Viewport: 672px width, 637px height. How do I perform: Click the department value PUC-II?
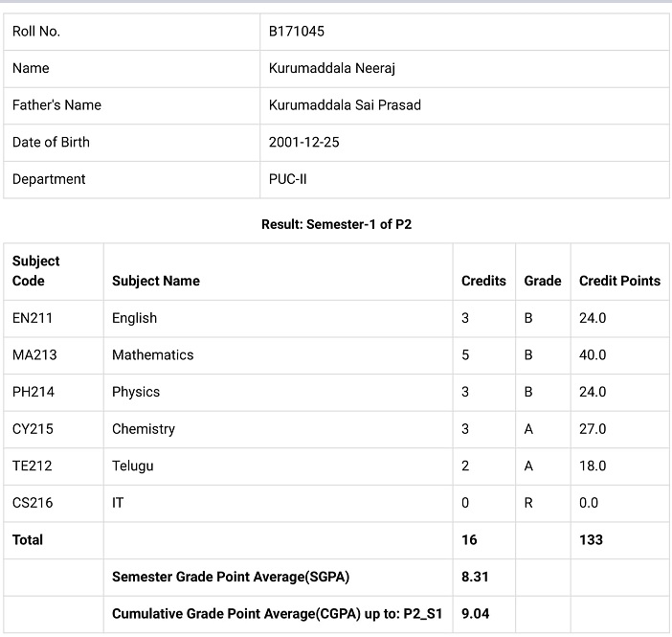(287, 179)
